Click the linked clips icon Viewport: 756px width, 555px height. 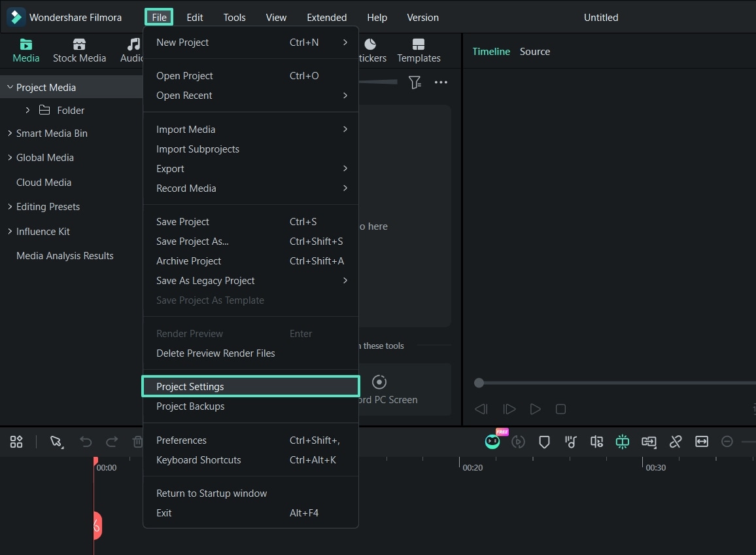click(649, 442)
